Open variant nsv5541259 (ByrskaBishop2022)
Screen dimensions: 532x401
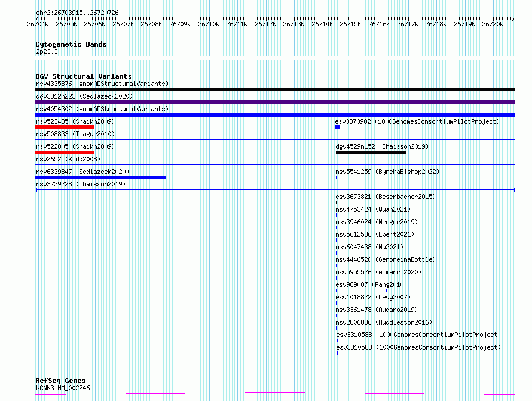tap(387, 172)
